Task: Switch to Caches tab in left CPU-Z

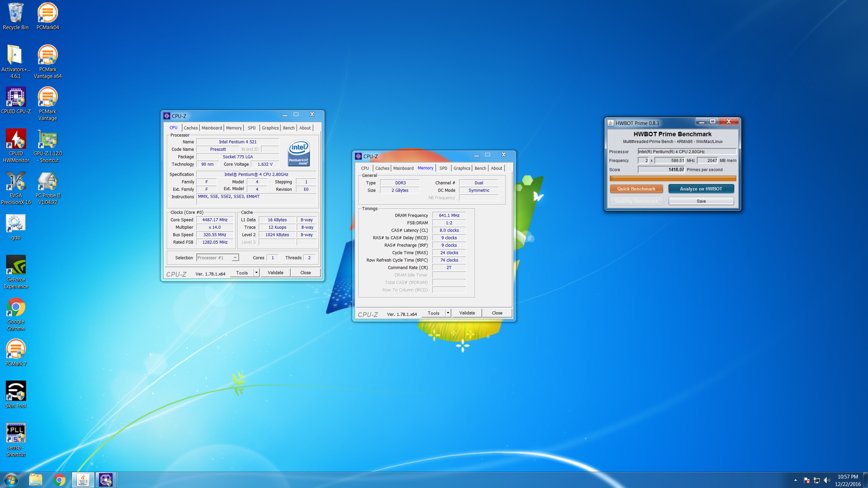Action: pos(191,128)
